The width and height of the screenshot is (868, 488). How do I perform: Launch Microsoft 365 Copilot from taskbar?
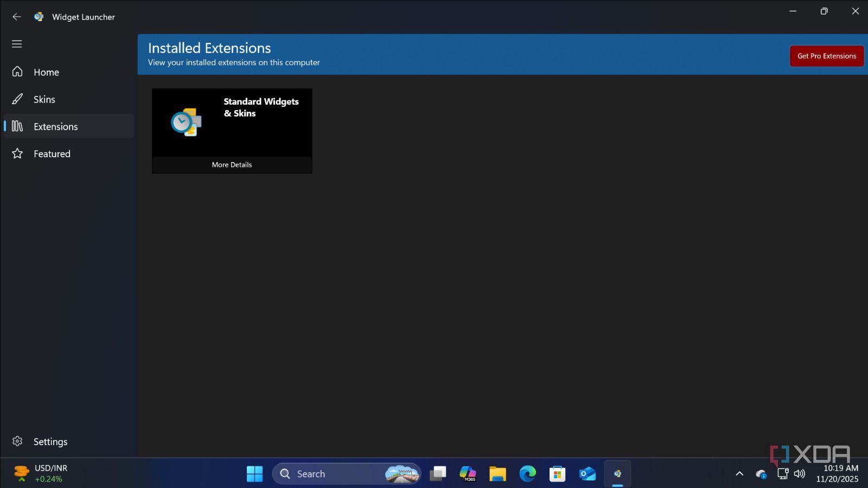(467, 473)
